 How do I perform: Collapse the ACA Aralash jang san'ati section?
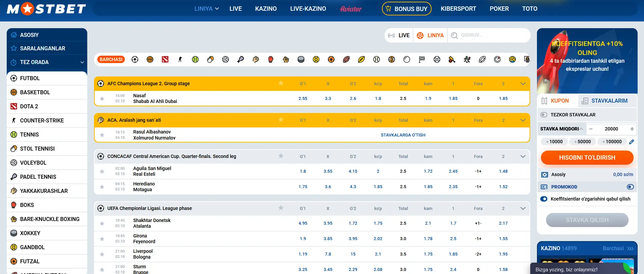[523, 120]
